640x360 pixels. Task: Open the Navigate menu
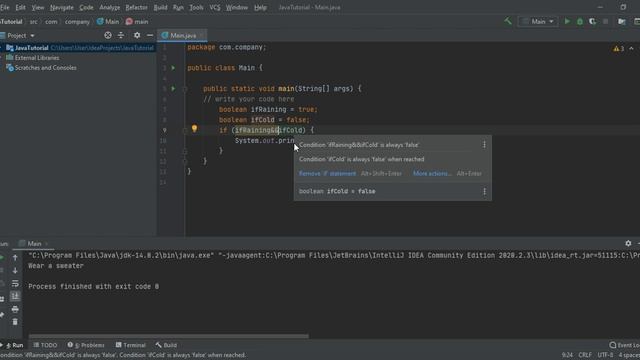pyautogui.click(x=62, y=7)
